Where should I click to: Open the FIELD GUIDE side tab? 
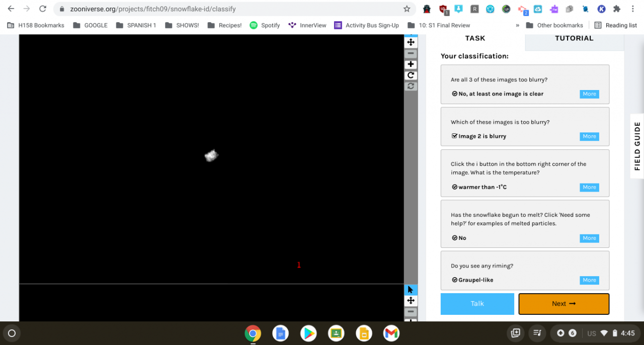[637, 146]
